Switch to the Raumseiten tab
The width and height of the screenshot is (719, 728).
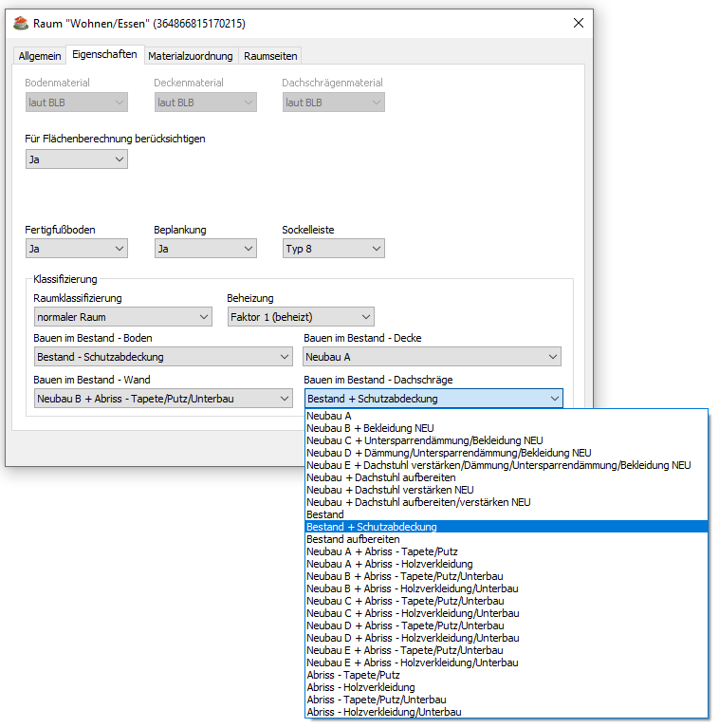coord(270,56)
